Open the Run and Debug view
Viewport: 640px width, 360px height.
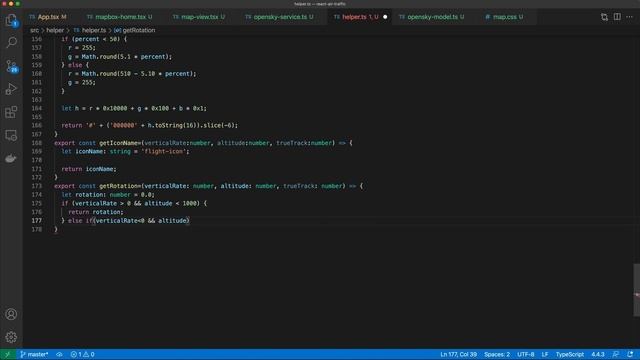(x=11, y=89)
